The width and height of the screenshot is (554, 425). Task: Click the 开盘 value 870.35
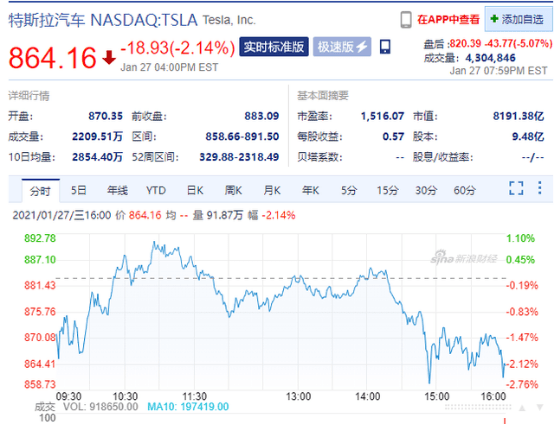[x=105, y=116]
